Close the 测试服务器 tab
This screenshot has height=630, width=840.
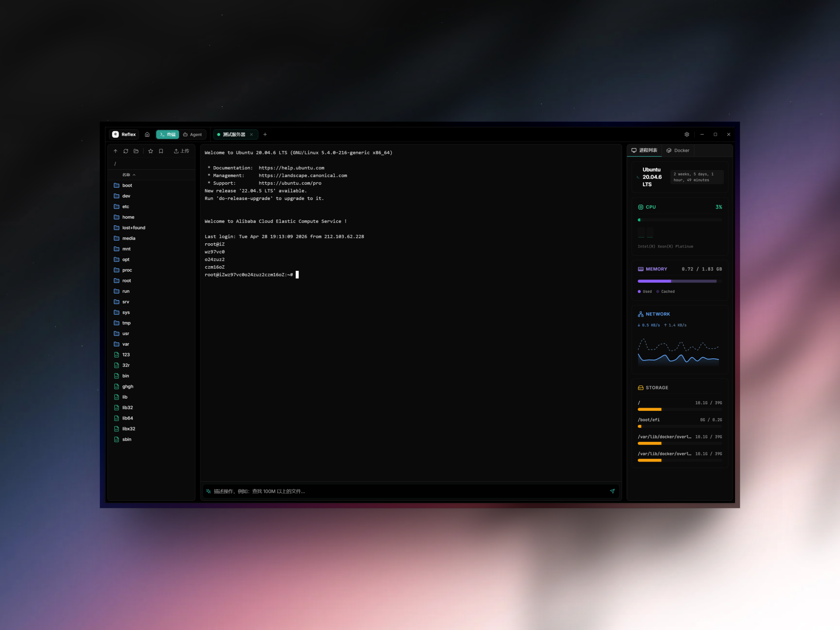pos(251,134)
